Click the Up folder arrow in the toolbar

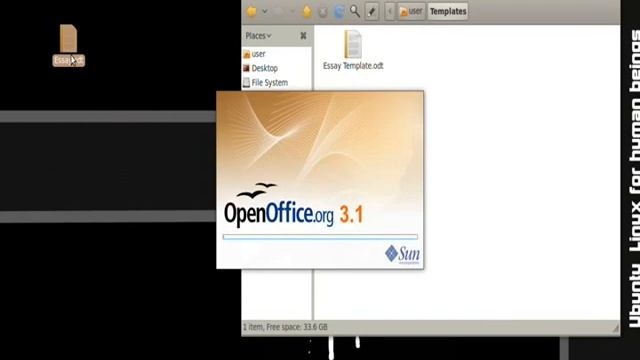(307, 11)
